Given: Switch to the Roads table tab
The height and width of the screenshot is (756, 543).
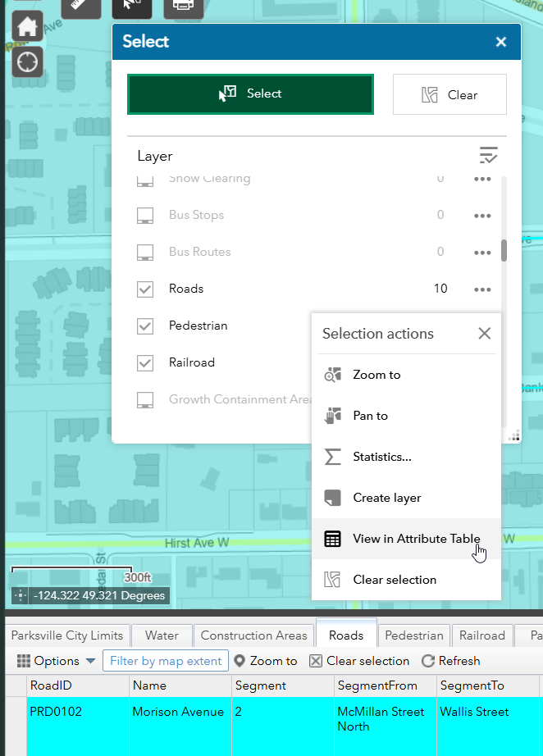Looking at the screenshot, I should pyautogui.click(x=346, y=635).
